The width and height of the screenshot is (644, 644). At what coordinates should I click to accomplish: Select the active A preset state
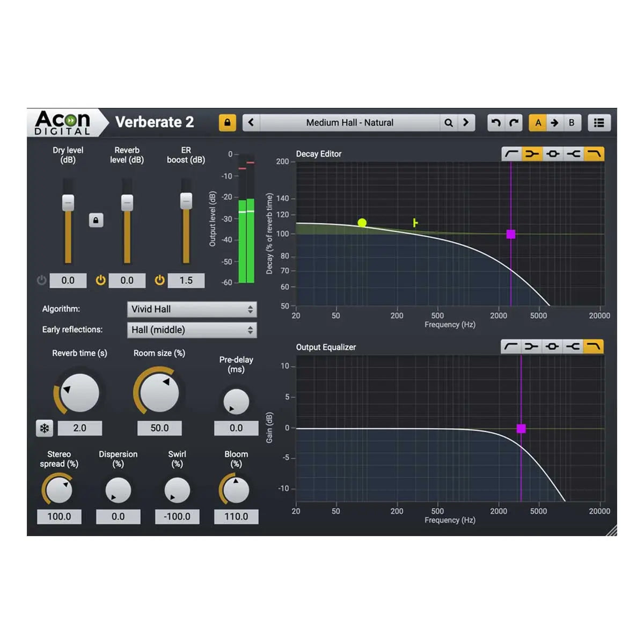tap(538, 122)
